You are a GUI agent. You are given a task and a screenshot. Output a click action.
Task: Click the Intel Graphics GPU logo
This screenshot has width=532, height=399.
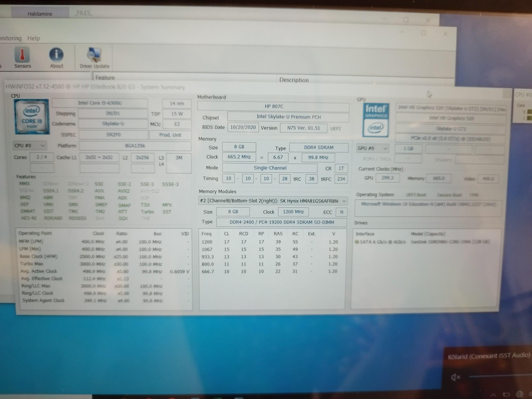[376, 120]
